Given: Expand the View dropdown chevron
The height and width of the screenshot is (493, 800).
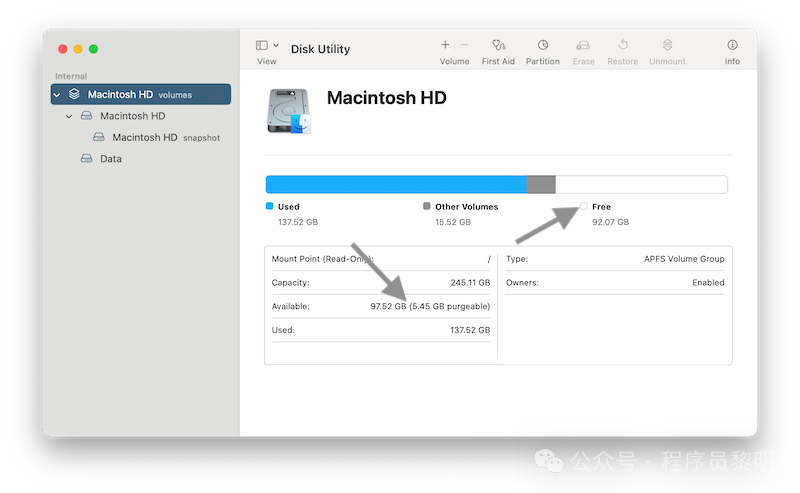Looking at the screenshot, I should (276, 45).
